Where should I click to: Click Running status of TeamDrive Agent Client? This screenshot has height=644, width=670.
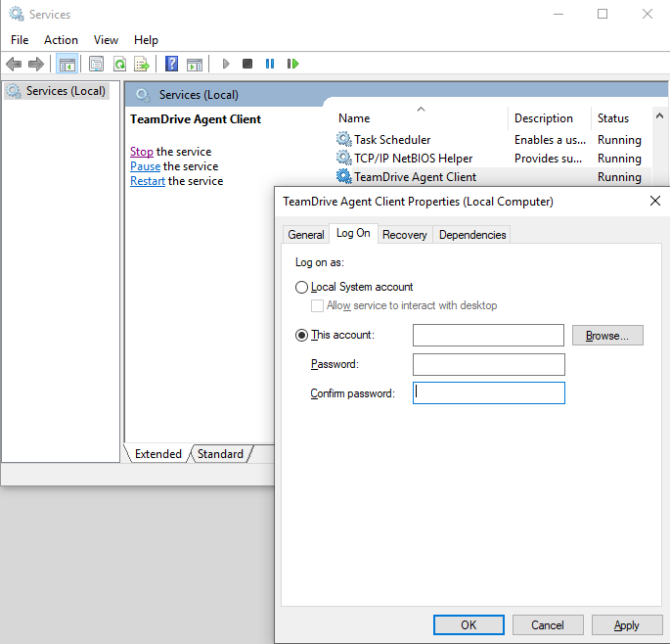point(619,176)
